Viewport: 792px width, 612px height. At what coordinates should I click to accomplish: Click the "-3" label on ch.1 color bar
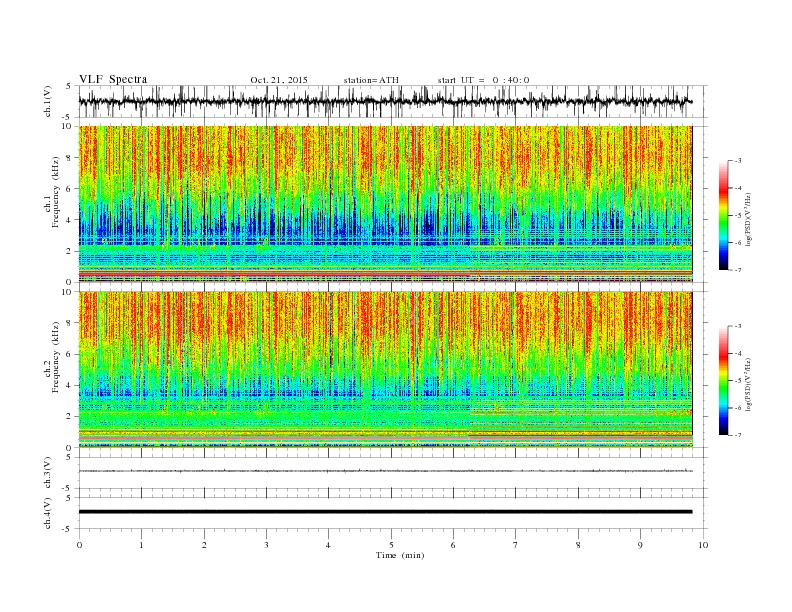point(738,161)
